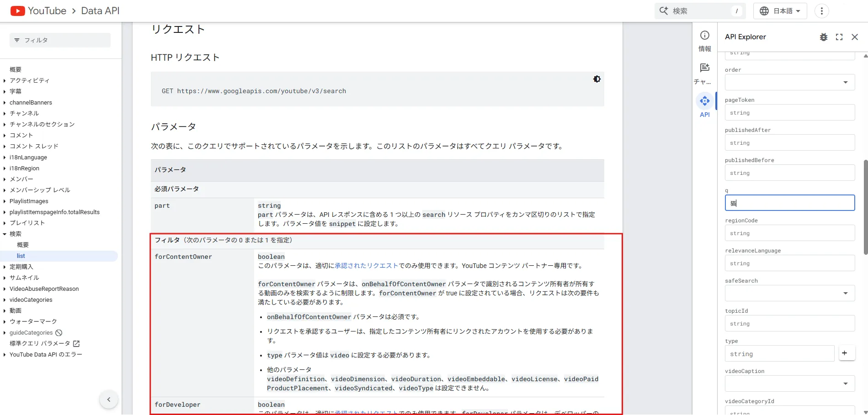This screenshot has width=868, height=415.
Task: Collapse the left navigation sidebar
Action: [x=109, y=399]
